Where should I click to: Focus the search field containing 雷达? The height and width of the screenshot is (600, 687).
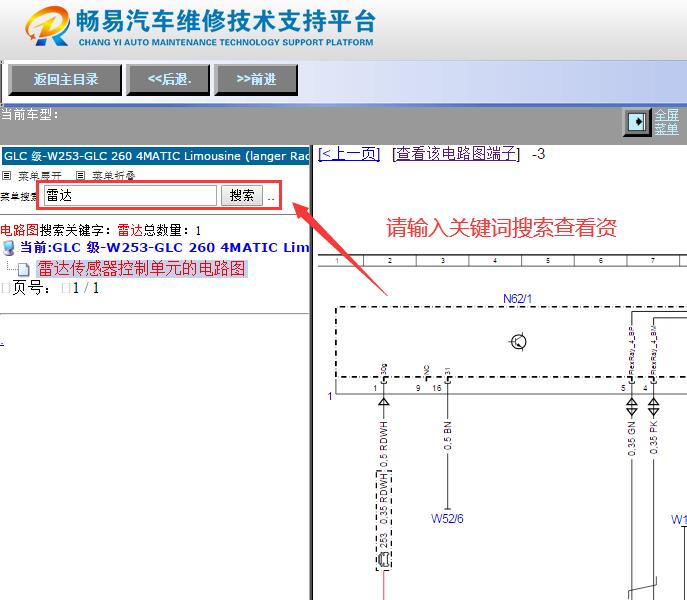(130, 195)
